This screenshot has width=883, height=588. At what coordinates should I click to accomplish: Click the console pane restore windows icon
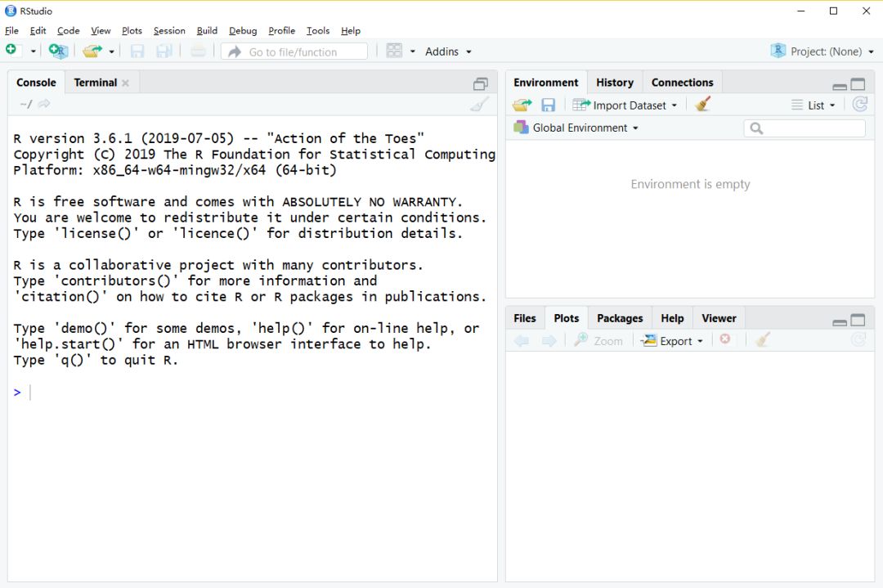click(x=481, y=84)
